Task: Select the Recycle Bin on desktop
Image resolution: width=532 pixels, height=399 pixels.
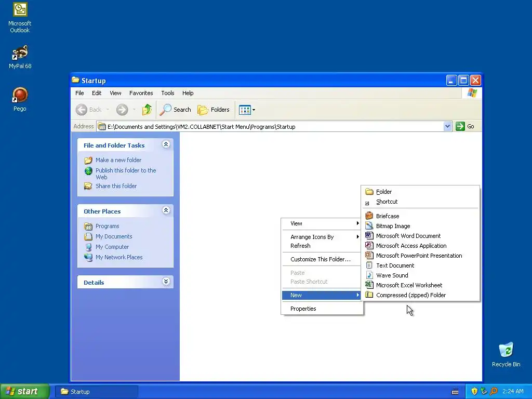Action: coord(506,354)
